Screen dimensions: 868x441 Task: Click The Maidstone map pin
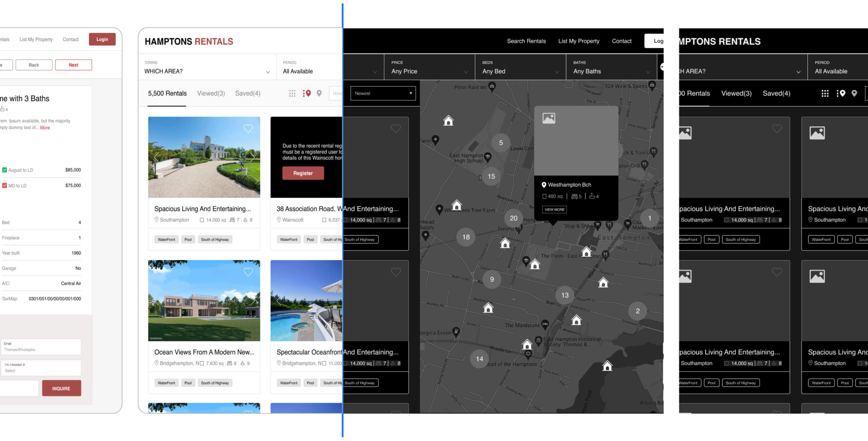[x=545, y=324]
